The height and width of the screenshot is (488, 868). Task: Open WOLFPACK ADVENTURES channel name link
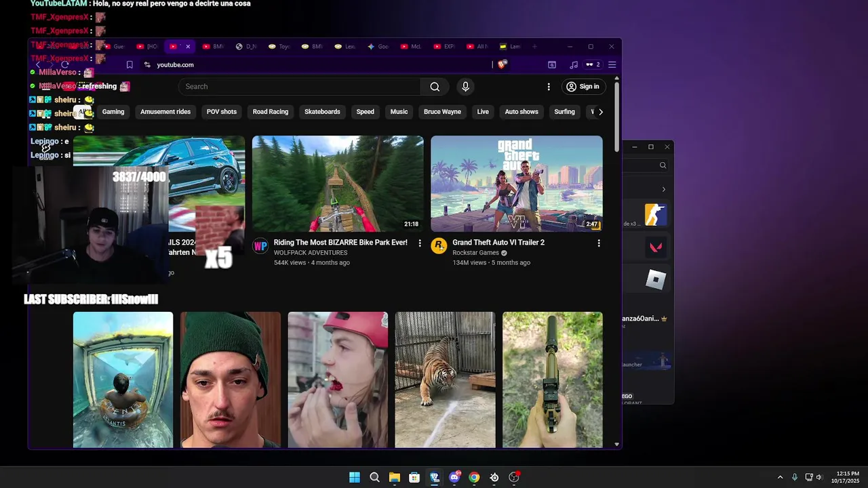tap(311, 253)
